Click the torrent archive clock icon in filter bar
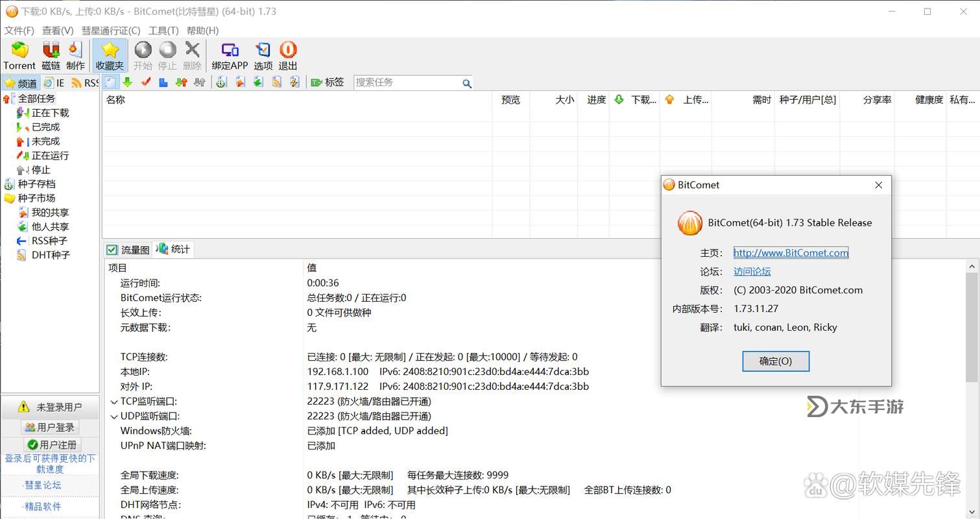Viewport: 980px width, 519px height. pos(221,82)
